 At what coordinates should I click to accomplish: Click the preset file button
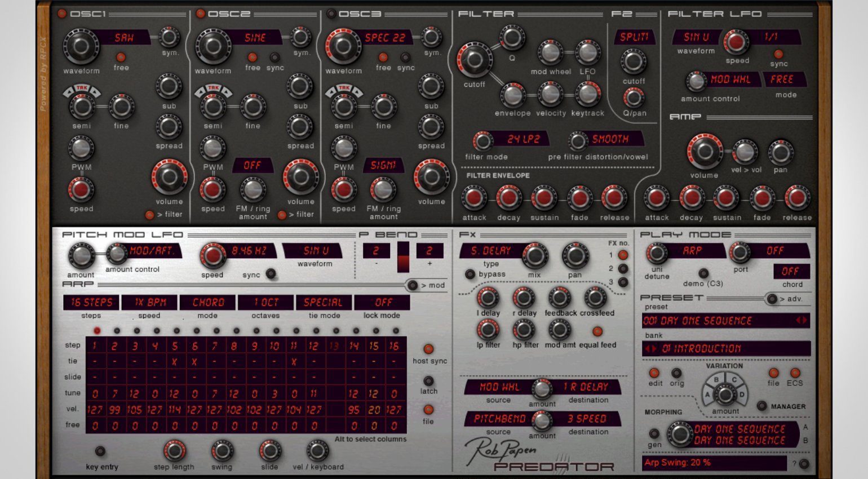point(774,372)
